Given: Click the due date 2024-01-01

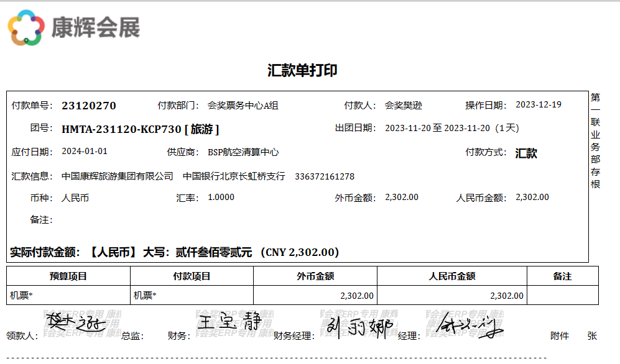Looking at the screenshot, I should point(85,152).
